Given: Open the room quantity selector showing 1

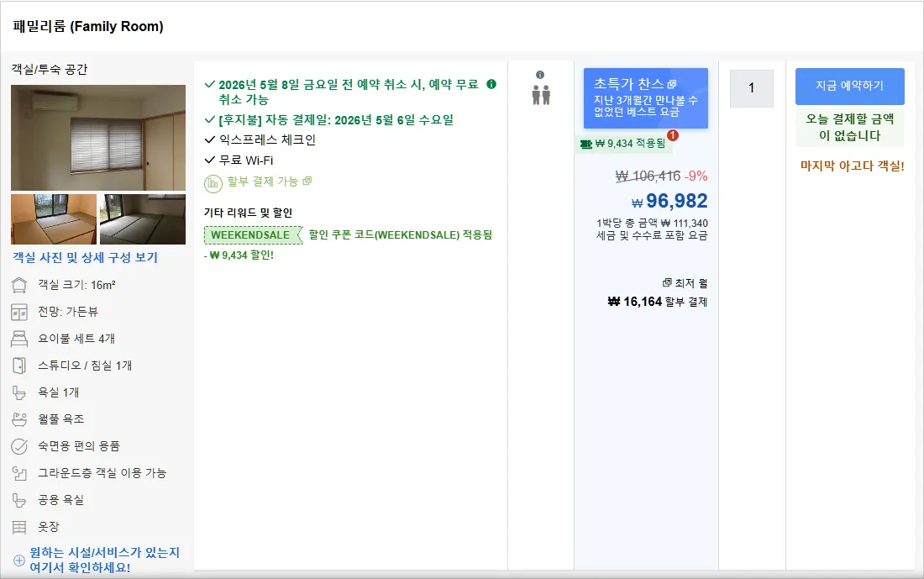Looking at the screenshot, I should (751, 88).
